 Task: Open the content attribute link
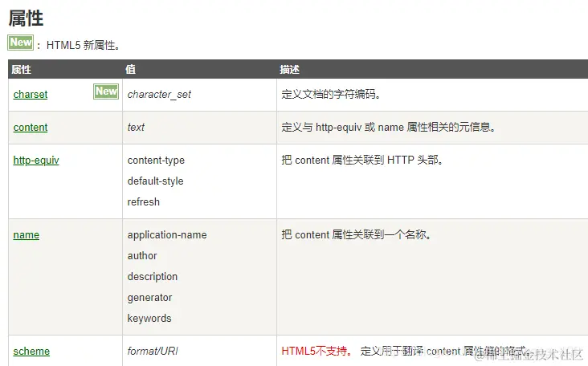[31, 128]
